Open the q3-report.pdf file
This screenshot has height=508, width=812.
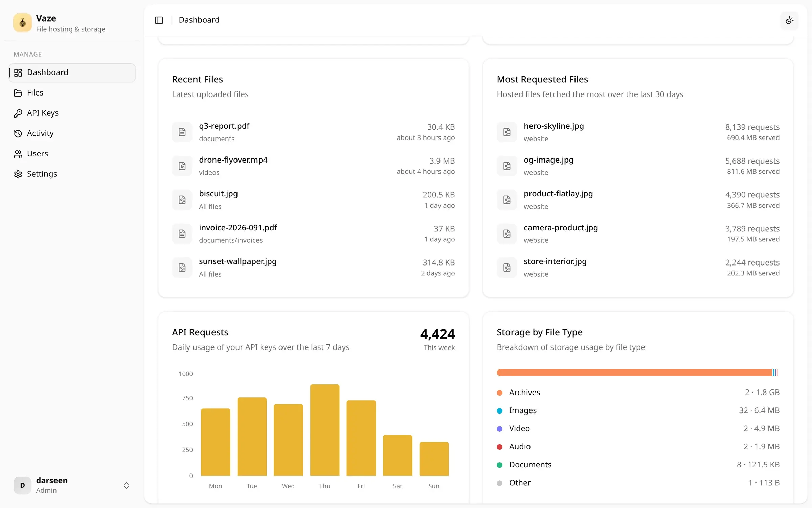(224, 126)
